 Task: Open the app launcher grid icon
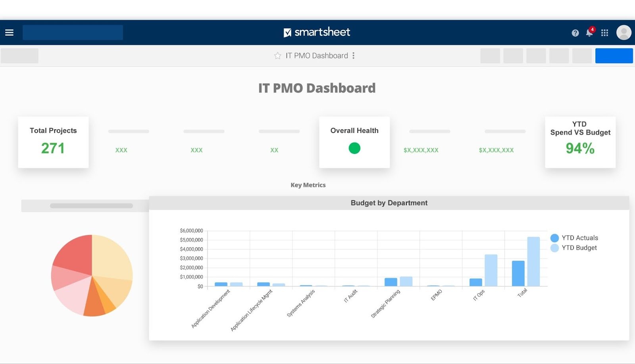click(604, 33)
